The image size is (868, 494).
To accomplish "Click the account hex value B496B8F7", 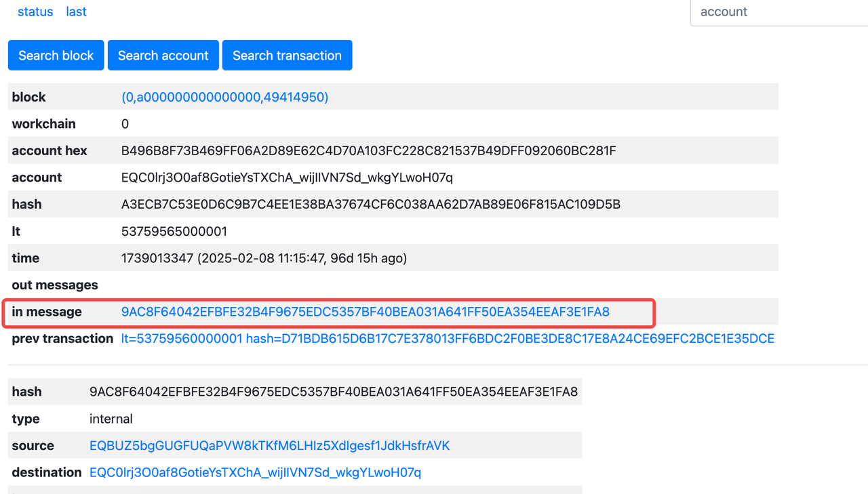I will point(368,150).
